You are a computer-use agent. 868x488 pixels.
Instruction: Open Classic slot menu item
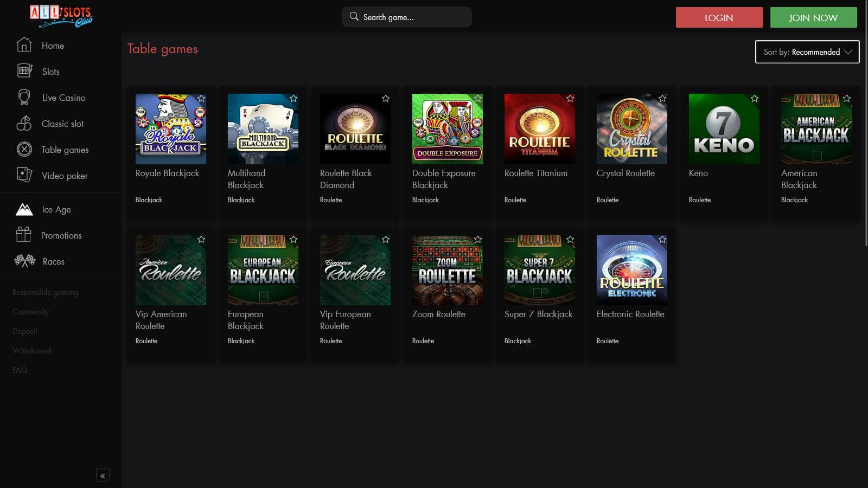(63, 124)
